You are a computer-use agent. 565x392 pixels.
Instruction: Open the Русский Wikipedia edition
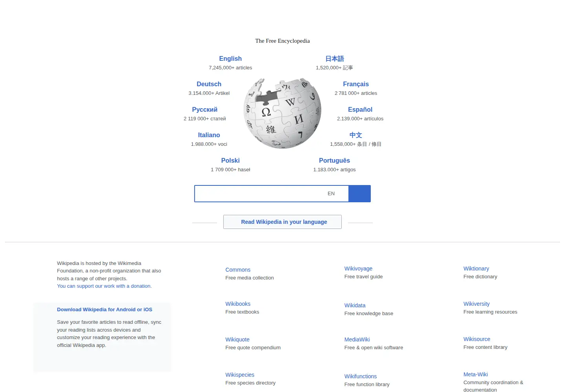point(205,109)
